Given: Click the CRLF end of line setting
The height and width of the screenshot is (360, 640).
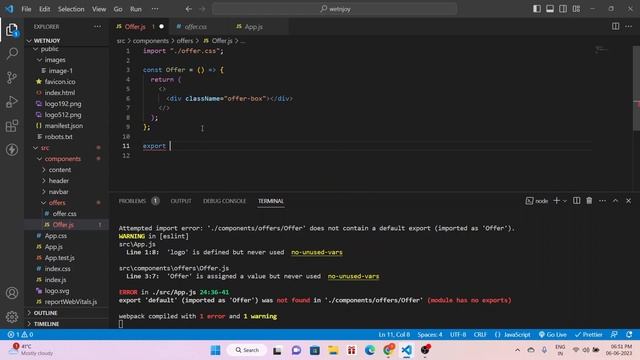Looking at the screenshot, I should click(480, 334).
